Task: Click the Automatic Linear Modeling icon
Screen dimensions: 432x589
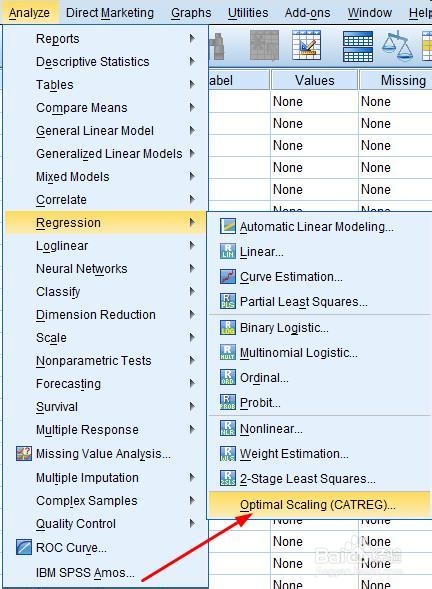Action: 228,226
